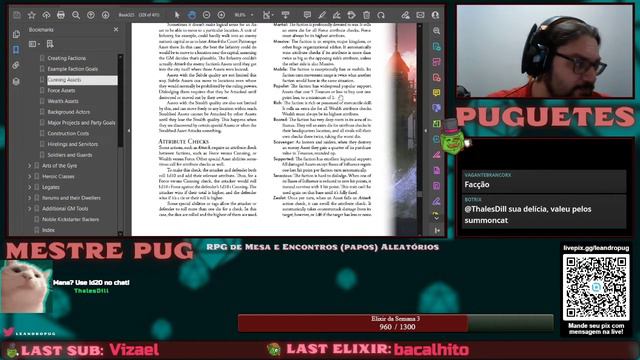Add a sticky note comment
The width and height of the screenshot is (640, 360).
point(307,15)
